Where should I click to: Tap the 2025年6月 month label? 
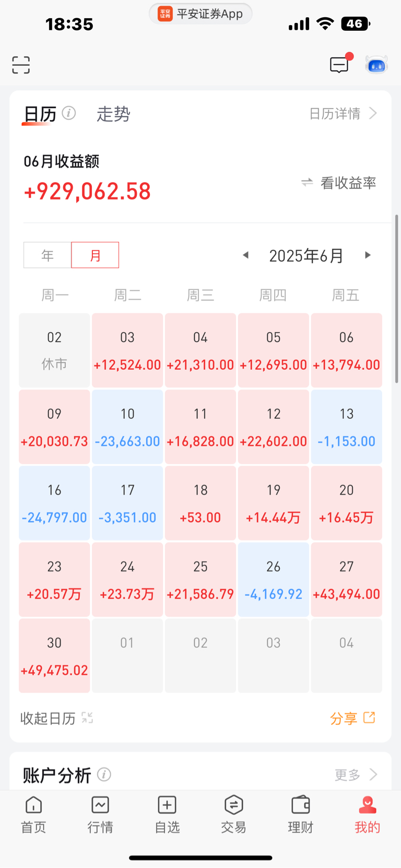coord(306,255)
